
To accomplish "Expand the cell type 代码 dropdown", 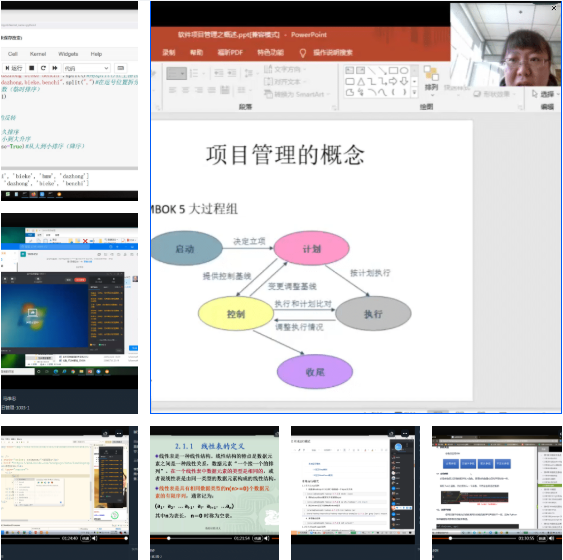I will coord(87,68).
